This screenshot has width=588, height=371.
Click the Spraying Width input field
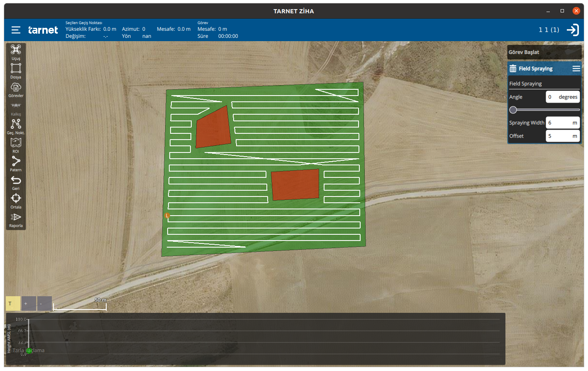tap(562, 123)
